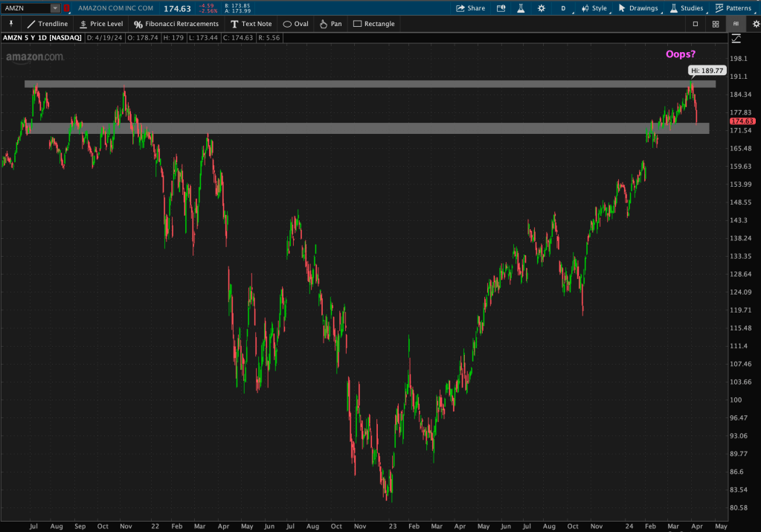Click the All button above price axis
This screenshot has height=532, width=761.
pyautogui.click(x=736, y=24)
